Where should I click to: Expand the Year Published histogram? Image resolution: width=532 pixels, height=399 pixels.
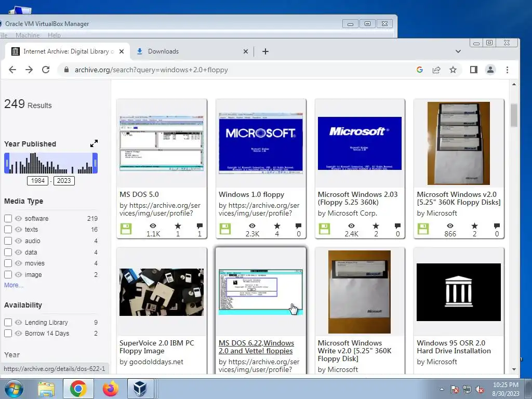pos(94,143)
